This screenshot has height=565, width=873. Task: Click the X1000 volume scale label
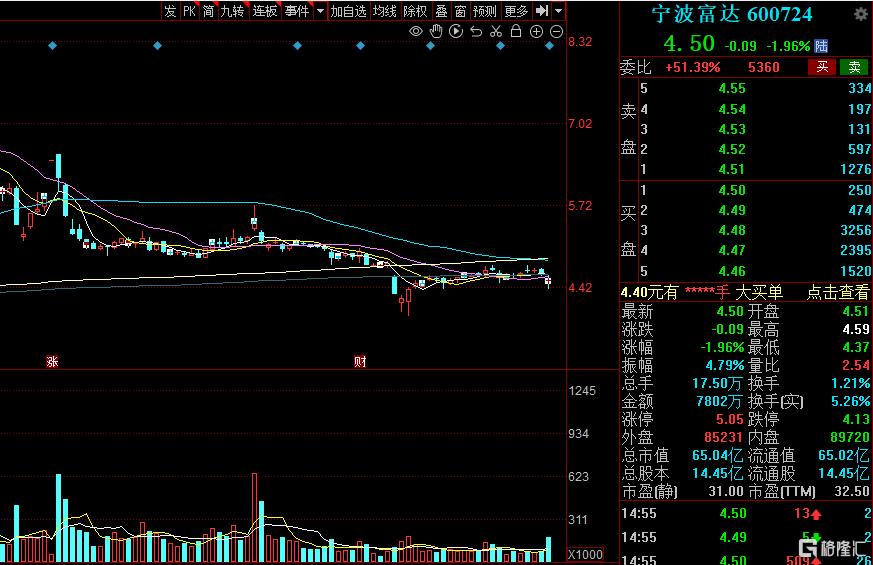click(x=585, y=554)
